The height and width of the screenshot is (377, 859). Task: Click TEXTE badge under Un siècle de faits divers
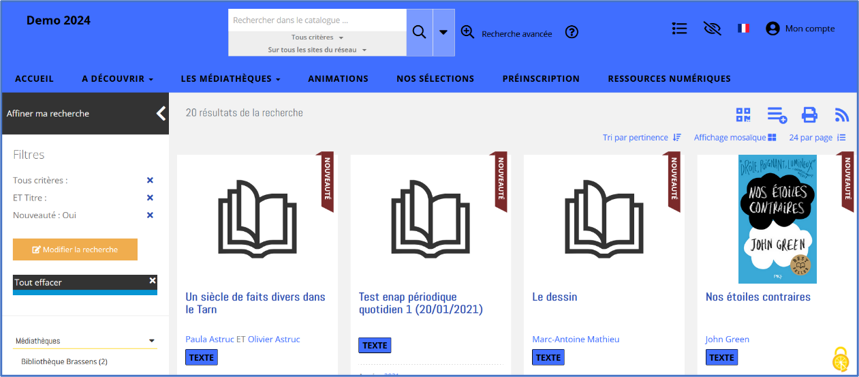(x=202, y=357)
